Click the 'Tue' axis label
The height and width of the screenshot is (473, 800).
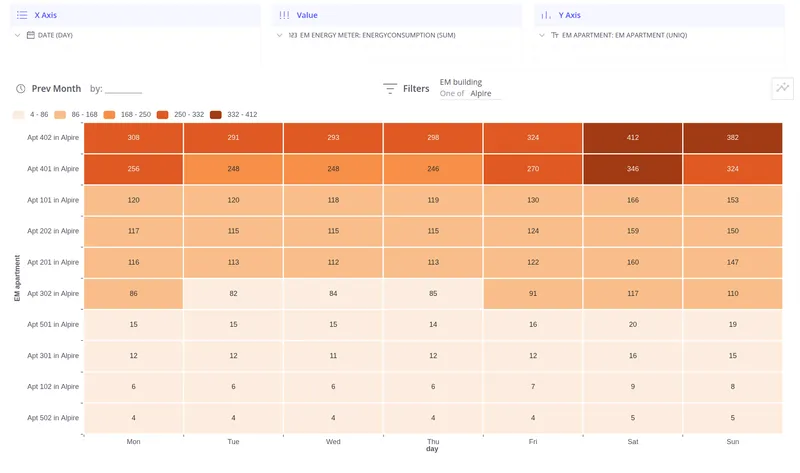point(233,442)
